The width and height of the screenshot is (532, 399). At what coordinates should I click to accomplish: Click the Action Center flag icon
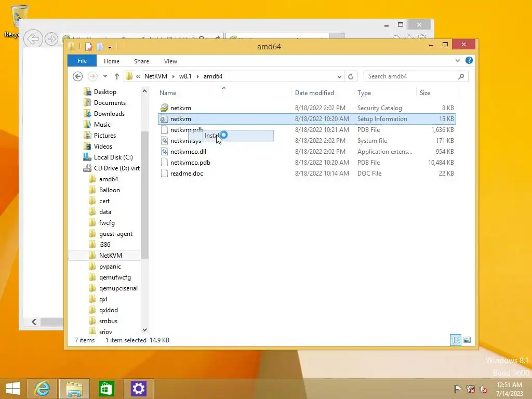pos(458,389)
